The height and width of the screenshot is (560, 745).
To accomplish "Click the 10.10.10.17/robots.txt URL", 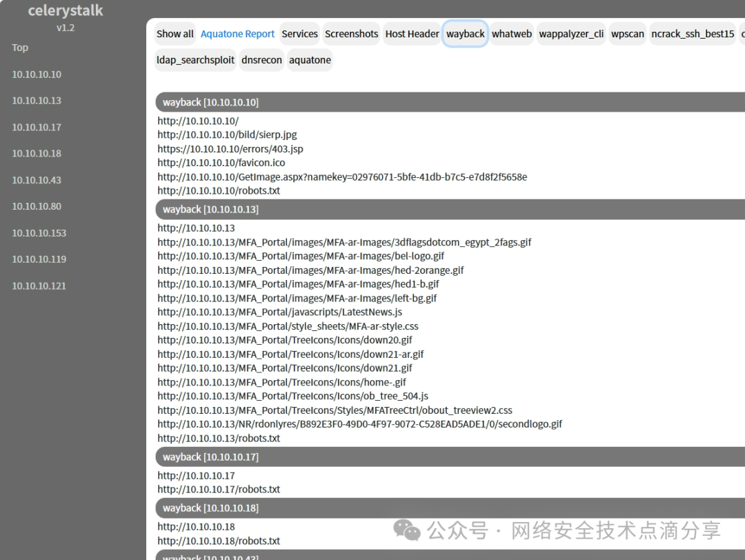I will point(219,489).
